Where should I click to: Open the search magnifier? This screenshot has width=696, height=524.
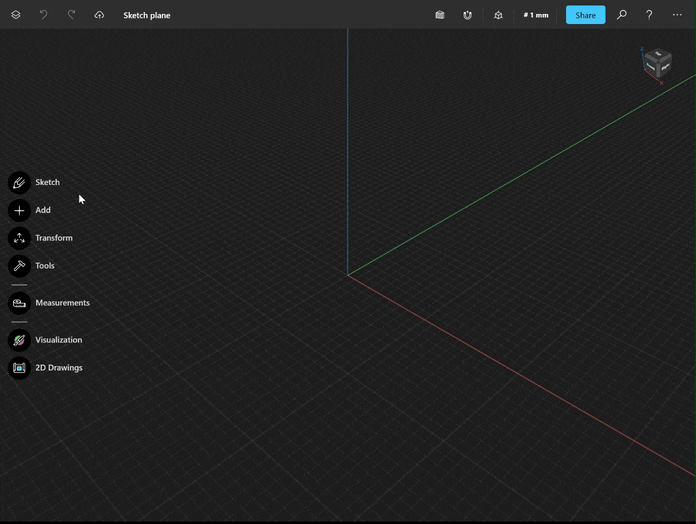tap(622, 15)
